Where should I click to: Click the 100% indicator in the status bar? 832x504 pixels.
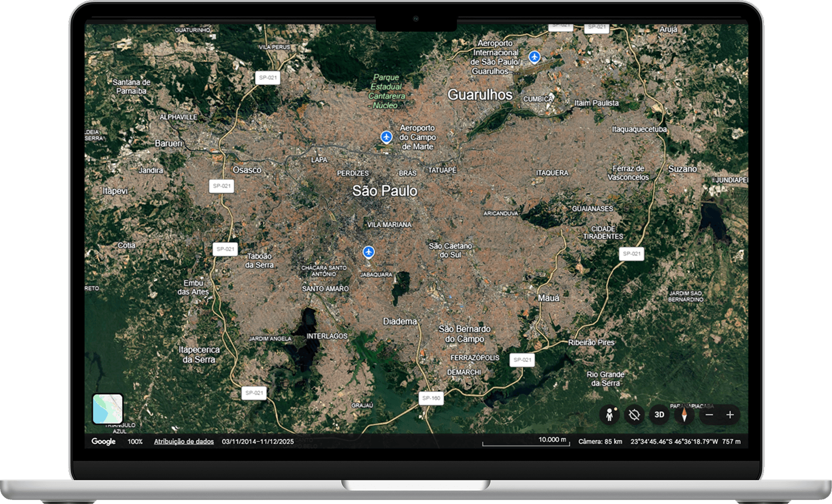(134, 441)
